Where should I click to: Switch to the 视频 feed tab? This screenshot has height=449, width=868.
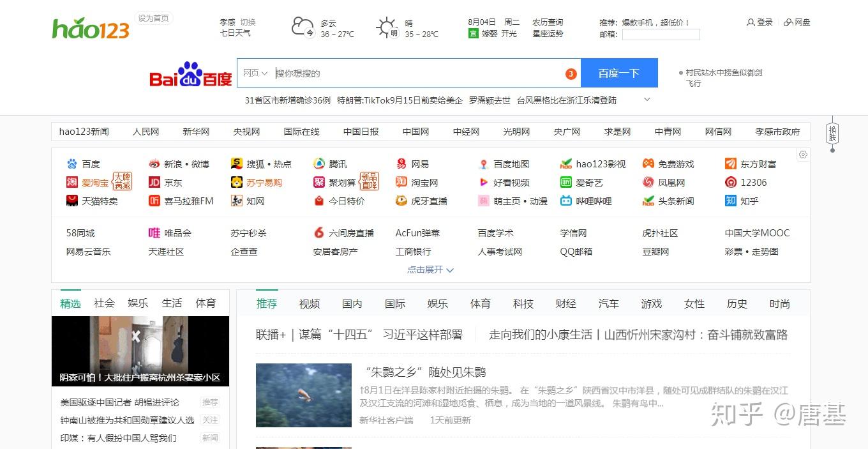tap(310, 304)
